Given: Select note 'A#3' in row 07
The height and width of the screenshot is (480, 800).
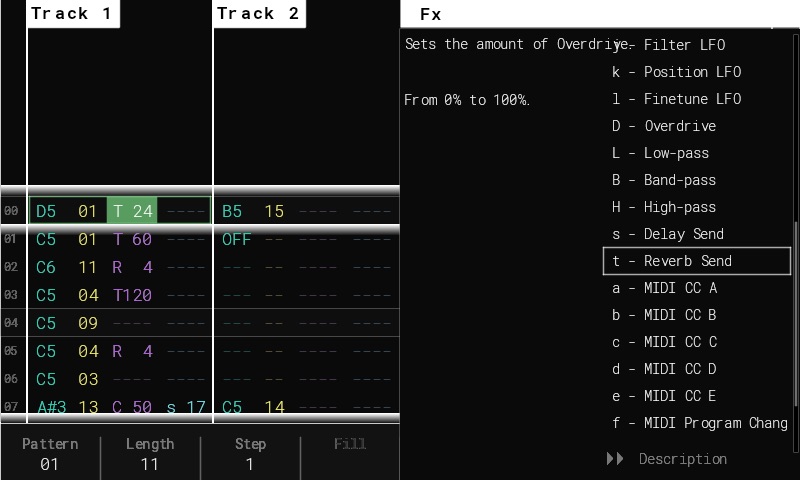Looking at the screenshot, I should (52, 407).
